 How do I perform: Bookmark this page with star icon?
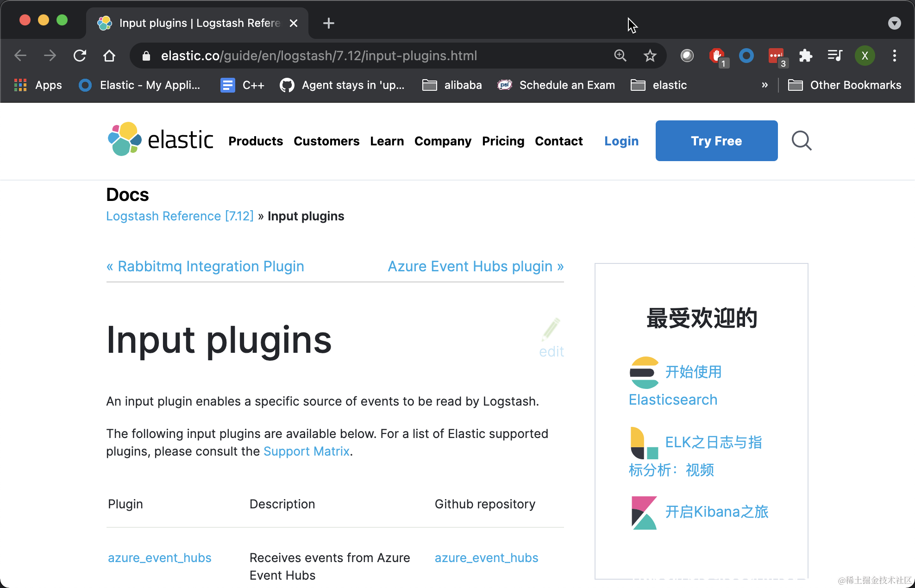650,56
